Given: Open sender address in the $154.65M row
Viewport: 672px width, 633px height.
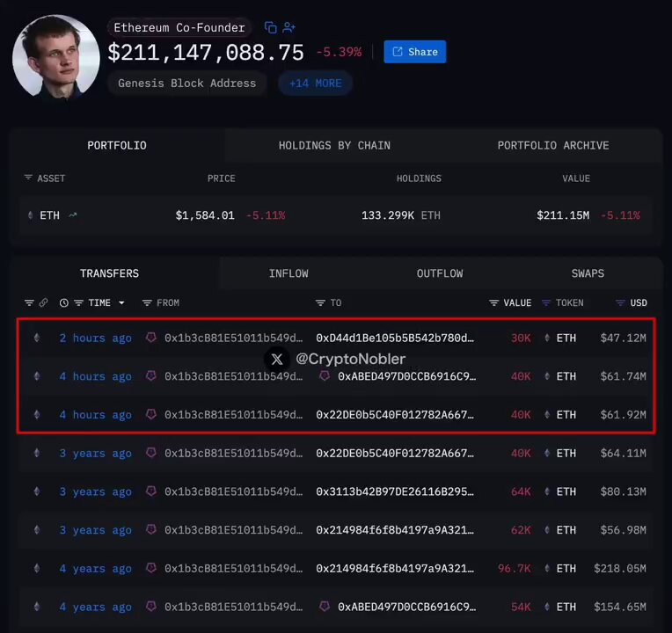Looking at the screenshot, I should (234, 608).
